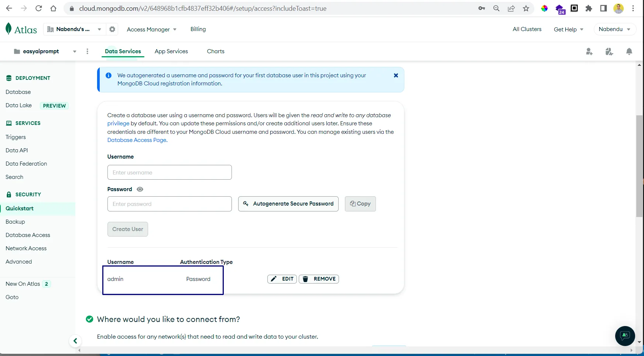Click browser back arrow

(x=9, y=8)
